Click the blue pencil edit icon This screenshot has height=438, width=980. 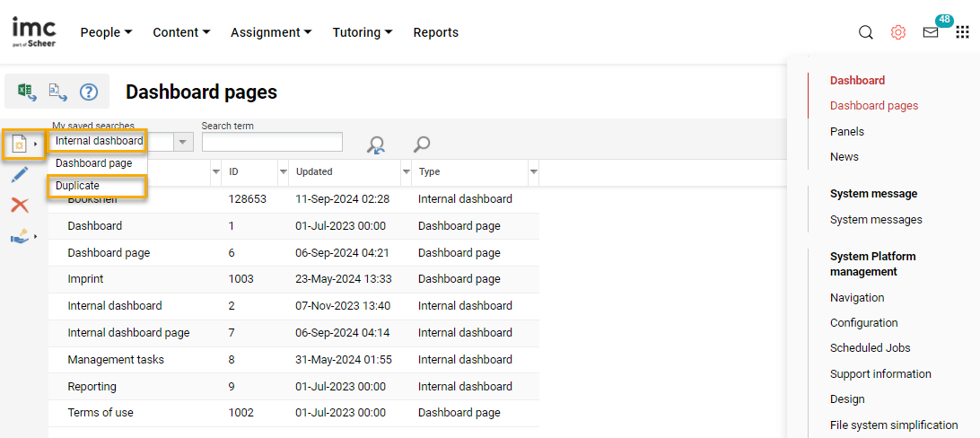[19, 175]
